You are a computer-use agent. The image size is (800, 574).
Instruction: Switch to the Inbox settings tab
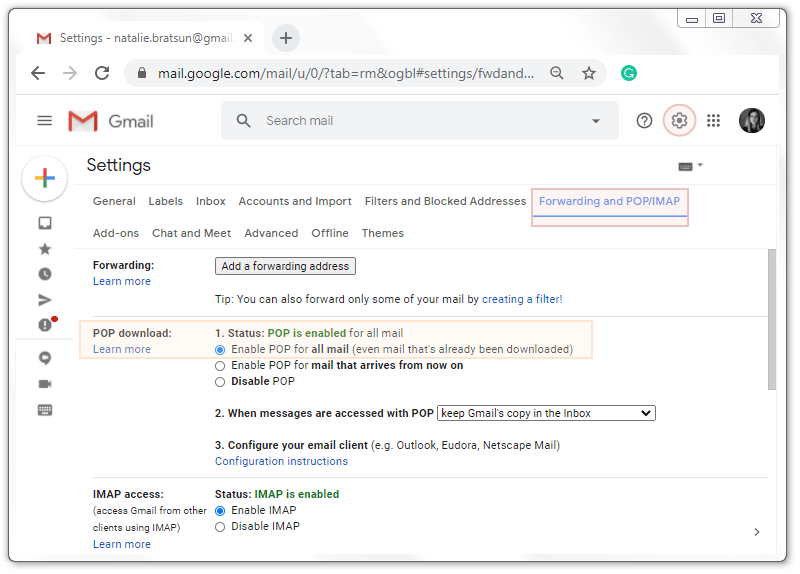point(211,202)
